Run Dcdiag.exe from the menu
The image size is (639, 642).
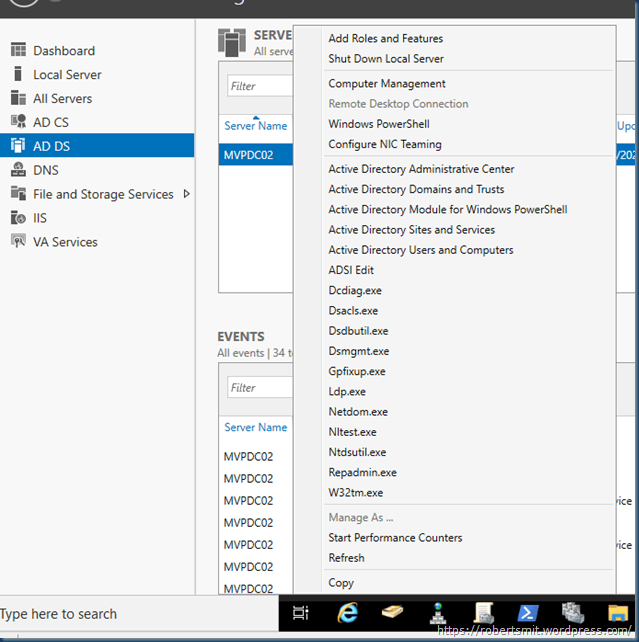pyautogui.click(x=355, y=290)
